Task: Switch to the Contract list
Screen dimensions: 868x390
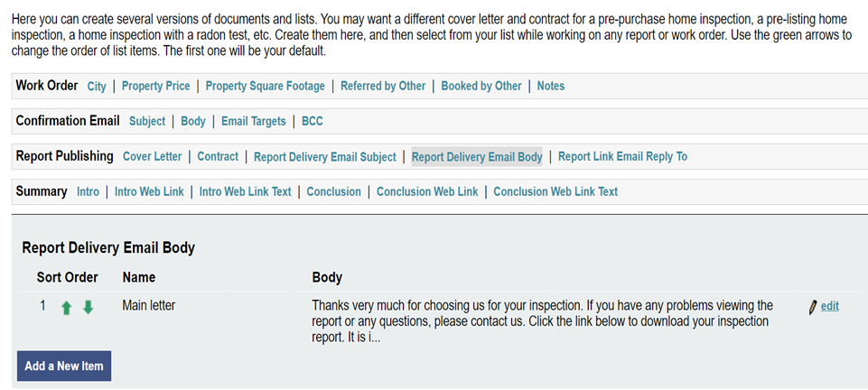Action: tap(218, 156)
